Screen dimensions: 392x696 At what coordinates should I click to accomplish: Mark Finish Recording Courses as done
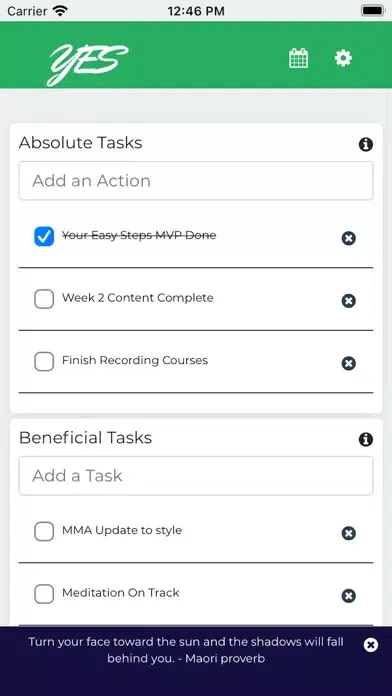[44, 362]
